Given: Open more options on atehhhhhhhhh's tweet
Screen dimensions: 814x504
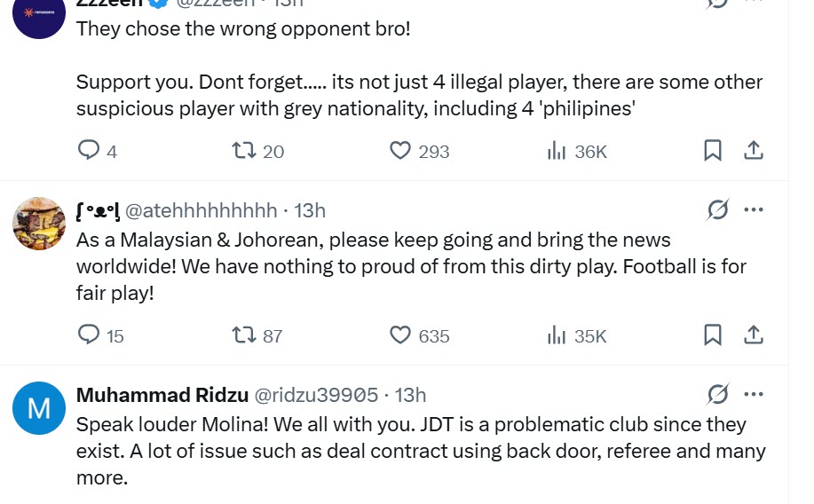Looking at the screenshot, I should tap(754, 210).
